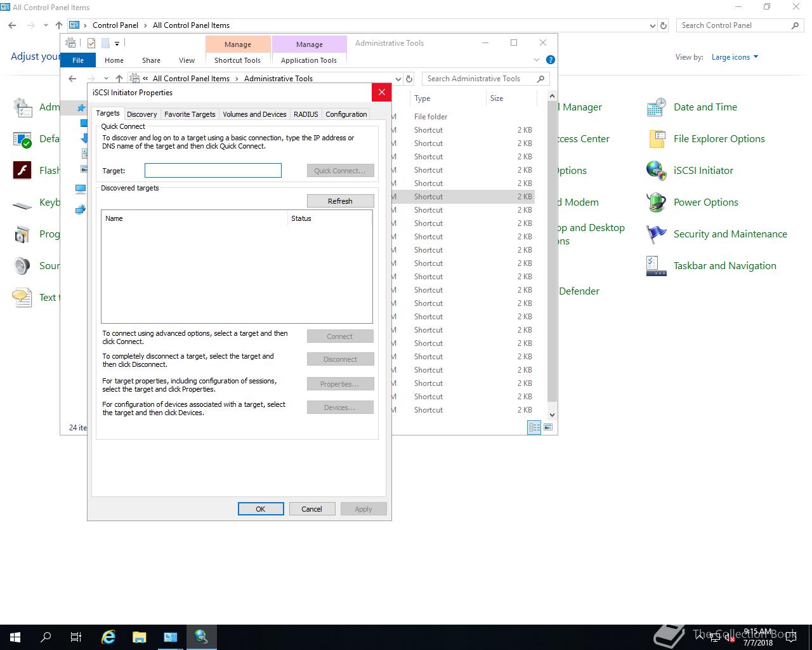Click Refresh for discovered targets

(340, 201)
